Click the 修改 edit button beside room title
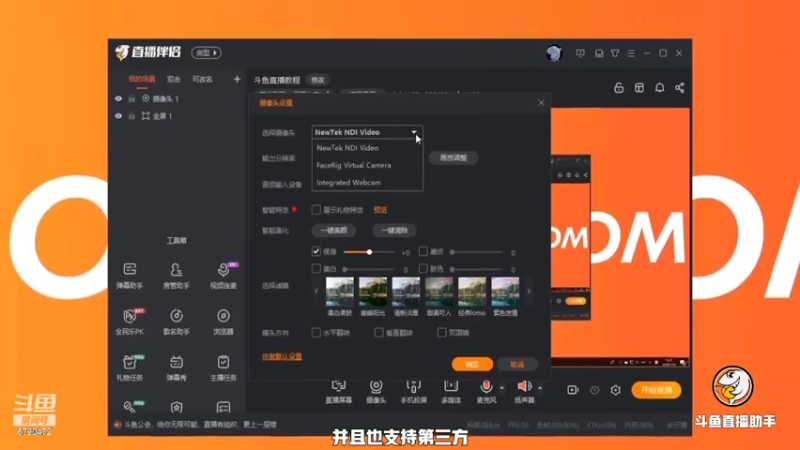Image resolution: width=800 pixels, height=450 pixels. (x=318, y=80)
